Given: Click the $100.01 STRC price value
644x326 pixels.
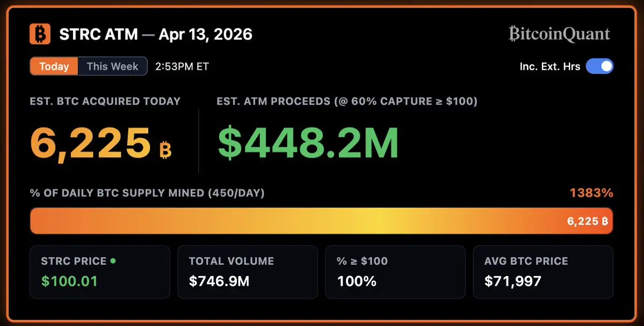Looking at the screenshot, I should (x=69, y=281).
